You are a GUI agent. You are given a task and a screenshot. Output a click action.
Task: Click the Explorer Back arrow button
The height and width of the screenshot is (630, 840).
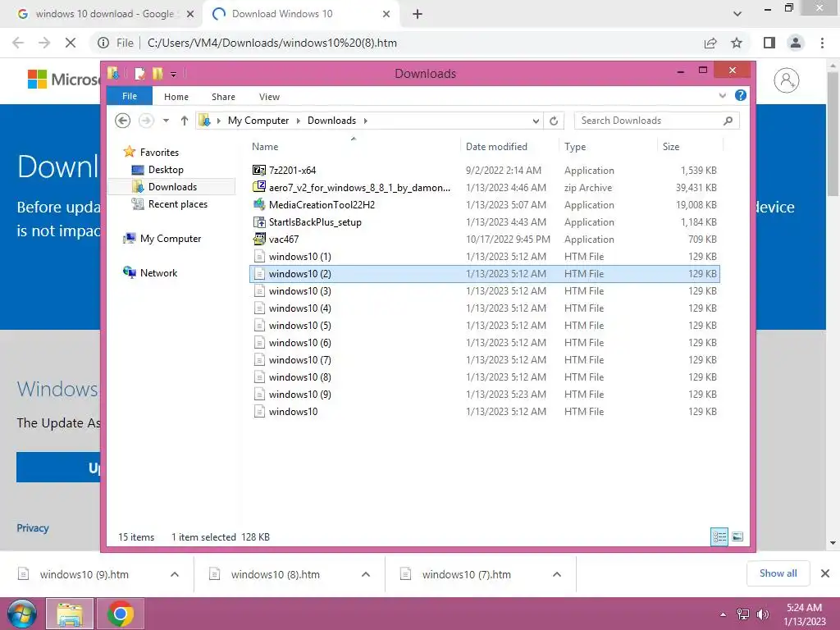point(123,121)
